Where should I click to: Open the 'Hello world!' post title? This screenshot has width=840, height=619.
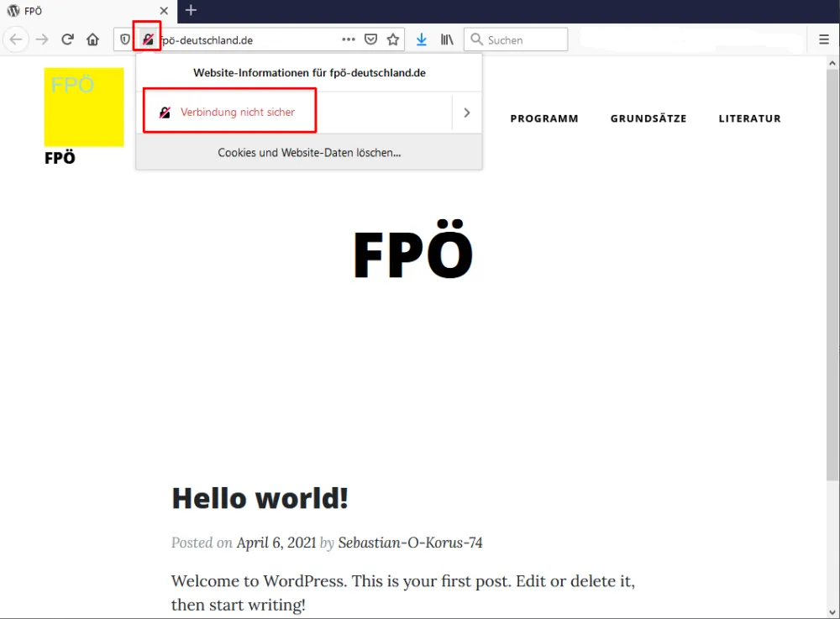[x=260, y=498]
